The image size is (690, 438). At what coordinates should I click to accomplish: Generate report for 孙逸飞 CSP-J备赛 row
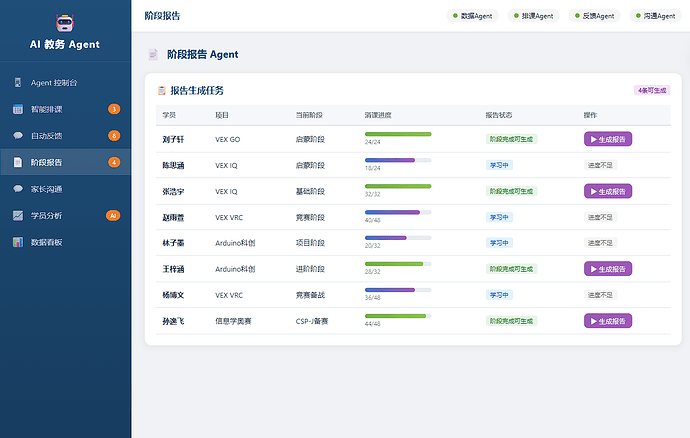(608, 321)
